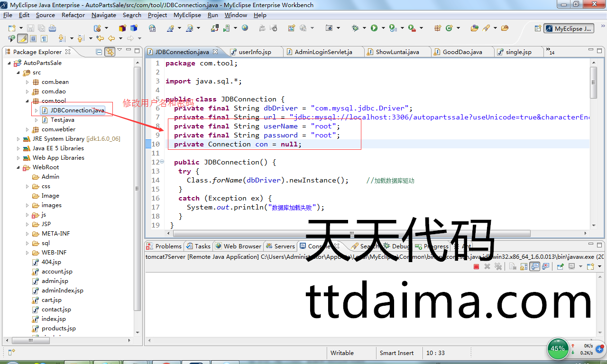The width and height of the screenshot is (607, 364).
Task: Click Last Edit Location arrow icon
Action: [x=100, y=38]
